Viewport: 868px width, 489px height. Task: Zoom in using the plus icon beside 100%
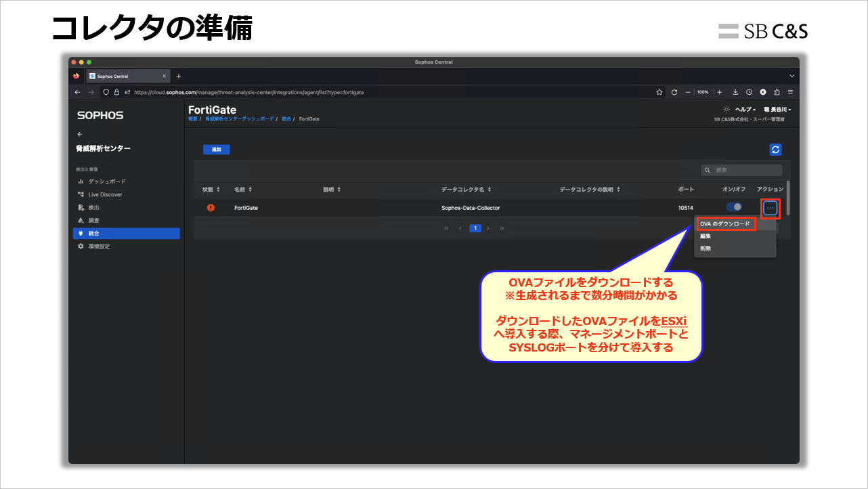(719, 92)
